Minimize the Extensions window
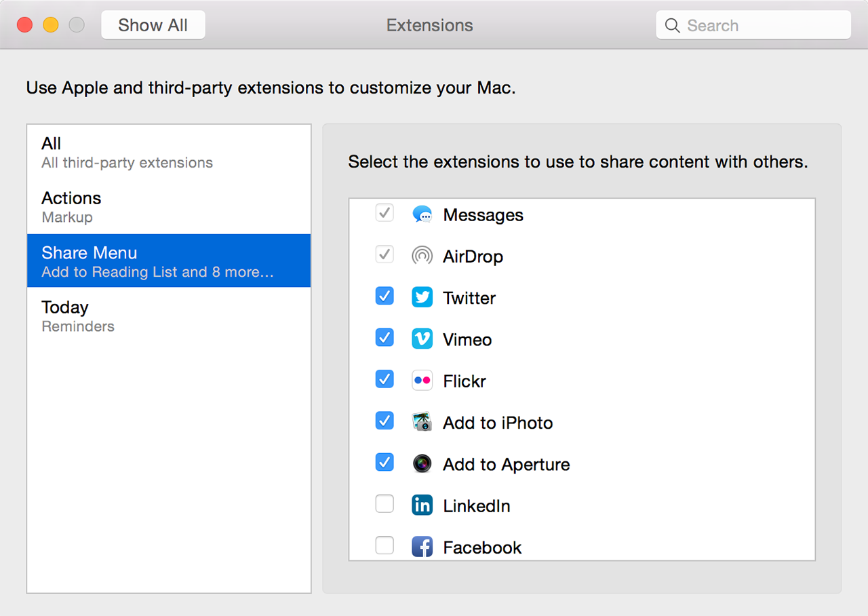The image size is (868, 616). point(51,25)
